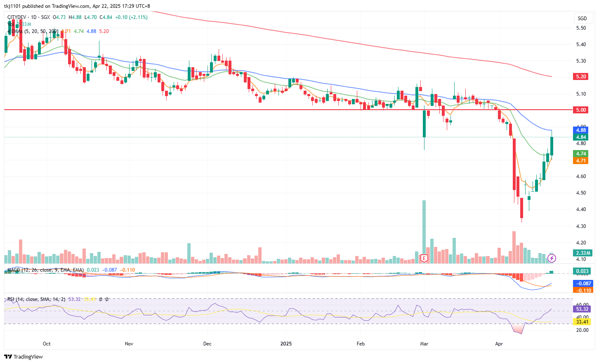Click the Mar label on the time axis
This screenshot has width=599, height=364.
(x=424, y=344)
